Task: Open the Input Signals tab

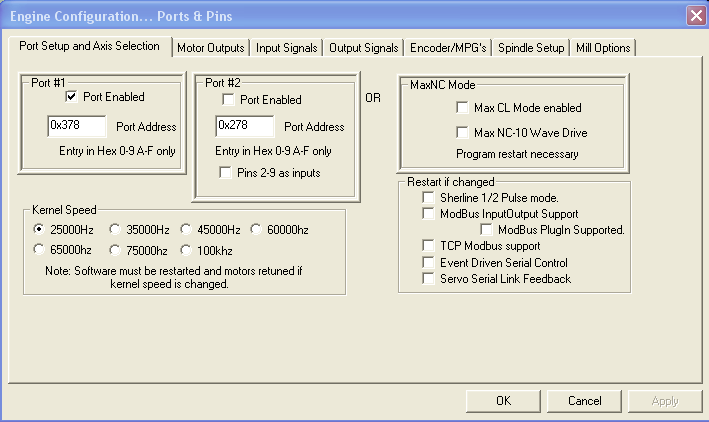Action: pos(286,48)
